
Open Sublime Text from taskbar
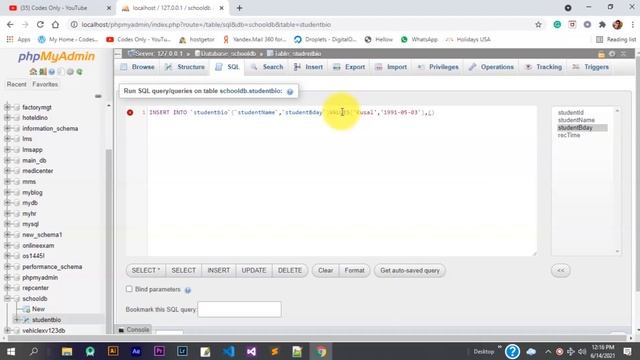pos(275,351)
